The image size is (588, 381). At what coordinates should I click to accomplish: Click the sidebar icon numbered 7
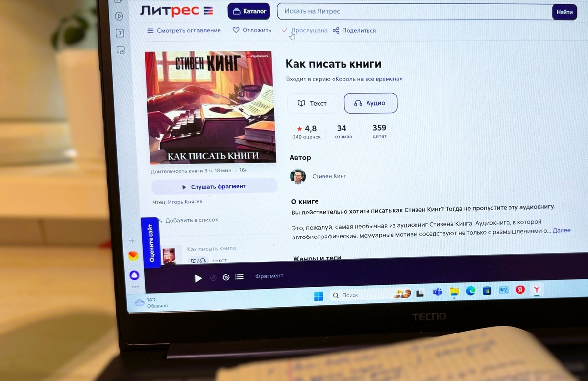pyautogui.click(x=120, y=33)
